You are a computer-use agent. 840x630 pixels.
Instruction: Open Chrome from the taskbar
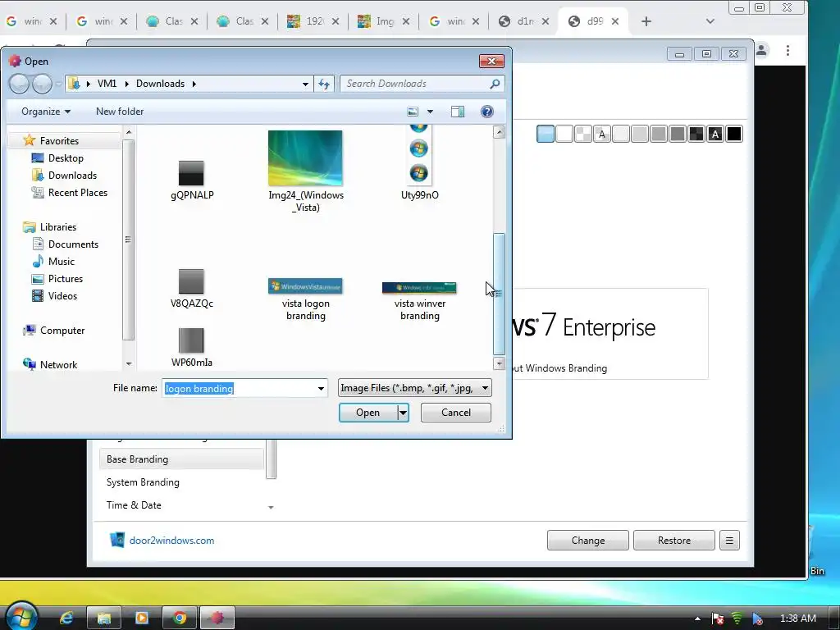pos(180,619)
